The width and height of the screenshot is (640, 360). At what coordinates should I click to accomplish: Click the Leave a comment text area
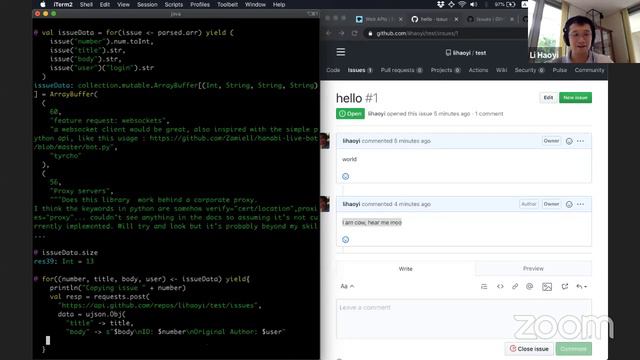click(464, 319)
